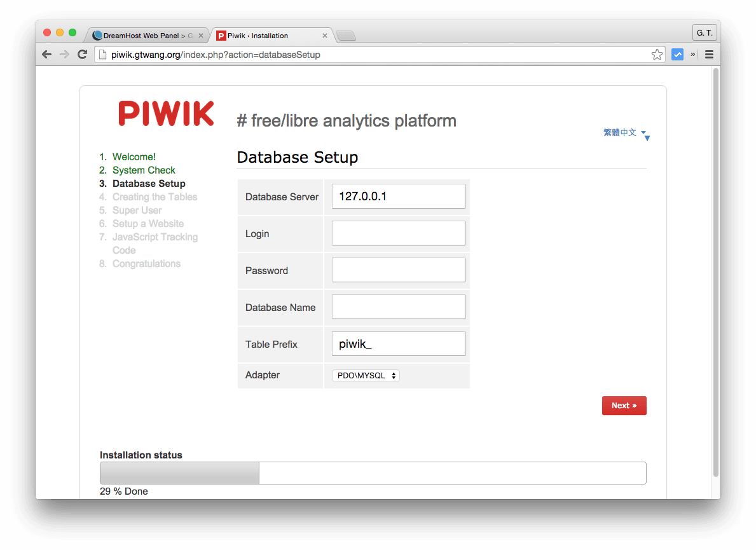
Task: Bookmark page with the star icon
Action: pyautogui.click(x=657, y=55)
